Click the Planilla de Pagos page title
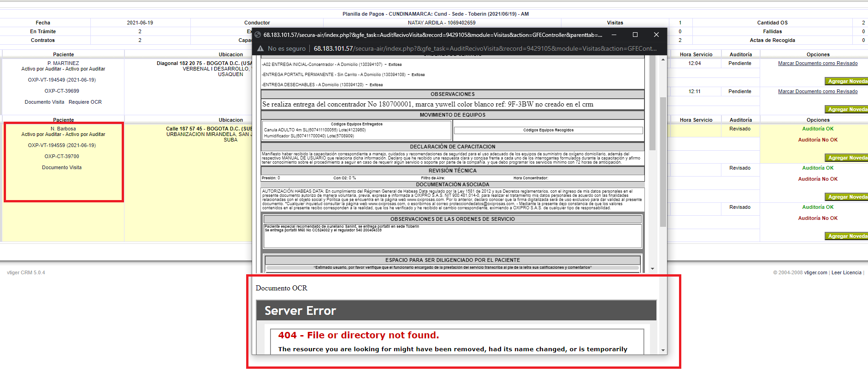868x372 pixels. 436,14
